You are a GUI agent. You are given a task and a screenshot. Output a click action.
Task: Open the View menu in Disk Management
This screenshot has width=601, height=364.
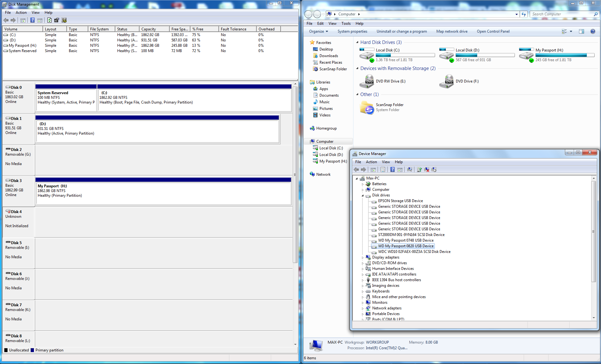36,13
